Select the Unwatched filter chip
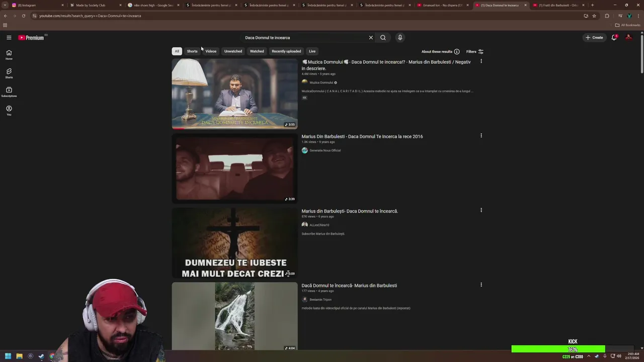Screen dimensions: 644x362 [233, 51]
